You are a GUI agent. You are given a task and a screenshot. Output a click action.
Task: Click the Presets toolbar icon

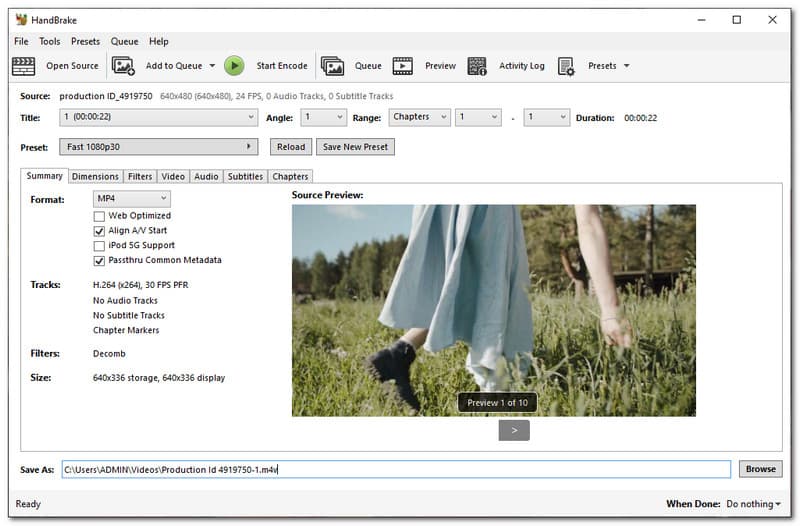point(566,66)
